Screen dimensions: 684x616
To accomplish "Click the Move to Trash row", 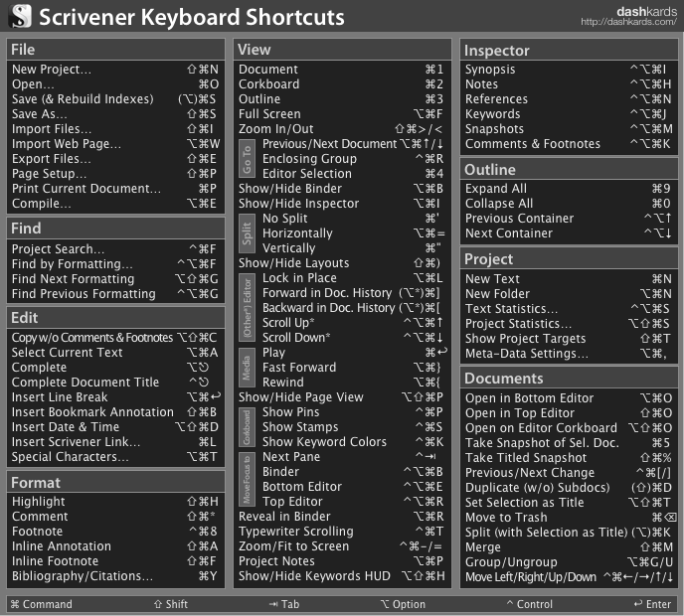I will pyautogui.click(x=569, y=518).
